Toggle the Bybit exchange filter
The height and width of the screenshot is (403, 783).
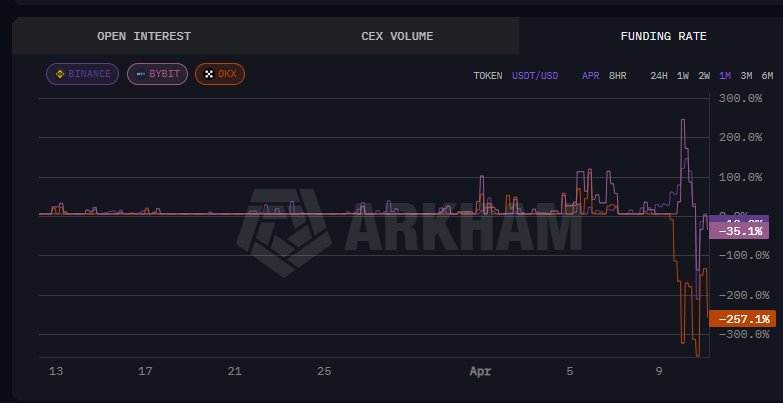(157, 74)
